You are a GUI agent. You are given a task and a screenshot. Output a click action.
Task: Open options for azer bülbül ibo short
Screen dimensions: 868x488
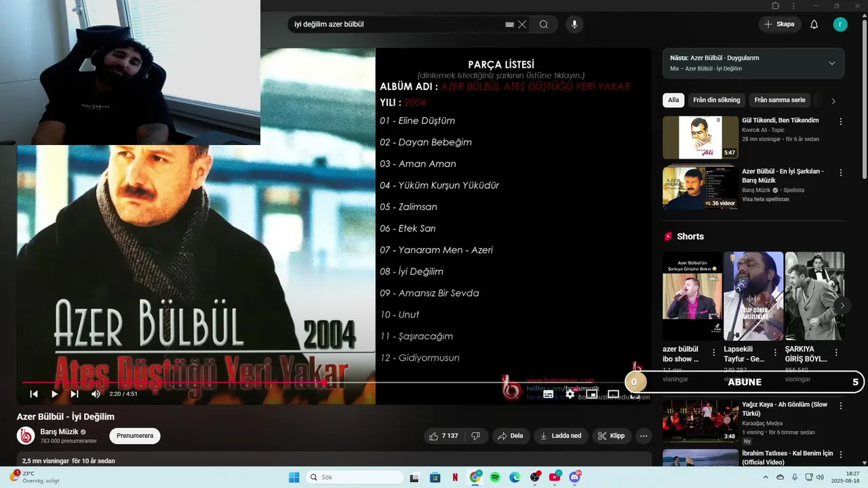(x=714, y=352)
